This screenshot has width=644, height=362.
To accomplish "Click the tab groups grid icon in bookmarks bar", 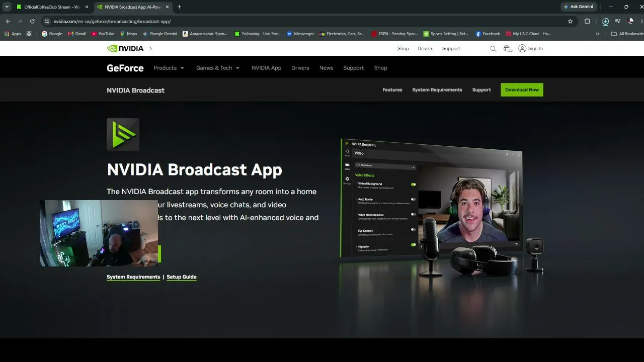I will [x=29, y=34].
